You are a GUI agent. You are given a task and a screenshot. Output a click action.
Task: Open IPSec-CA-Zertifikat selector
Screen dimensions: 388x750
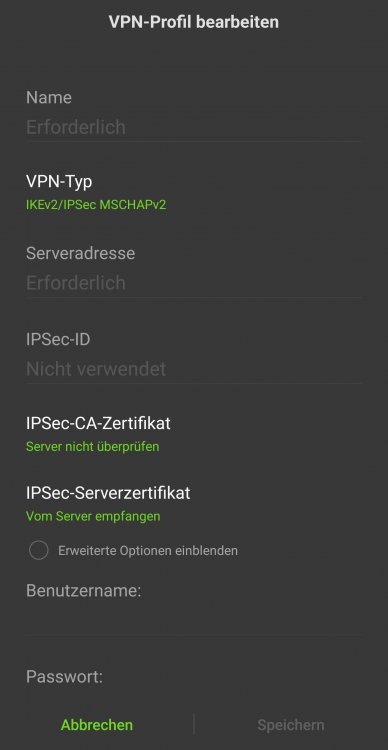tap(194, 434)
